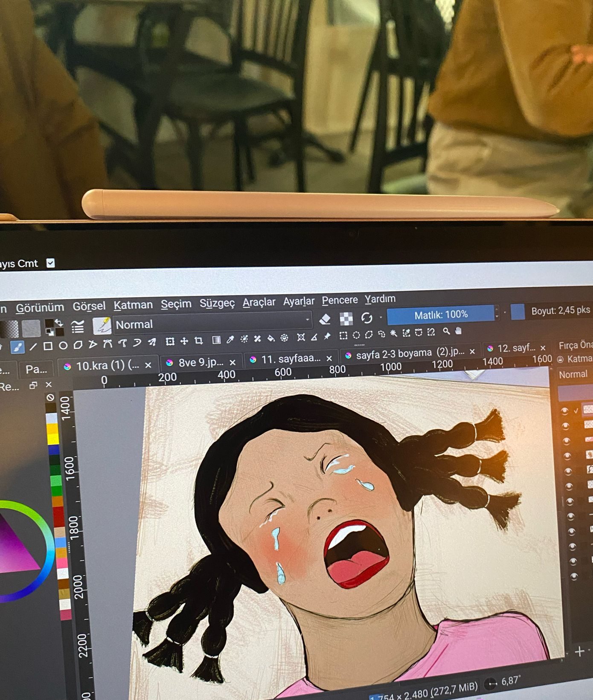Choose the Color Sampler eyedropper tool

click(x=230, y=340)
